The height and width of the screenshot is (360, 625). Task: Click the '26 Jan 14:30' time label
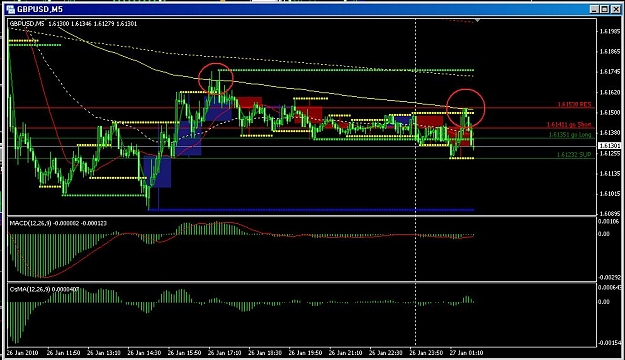click(144, 353)
